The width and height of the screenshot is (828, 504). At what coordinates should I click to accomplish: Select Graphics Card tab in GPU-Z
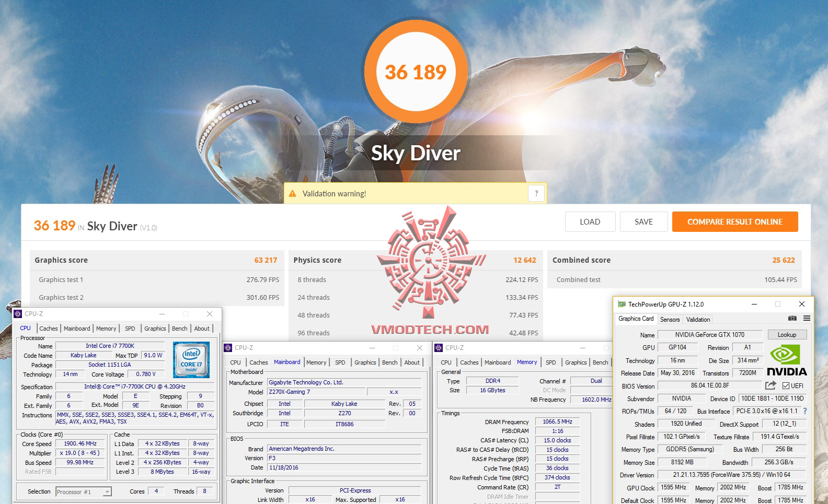tap(636, 319)
